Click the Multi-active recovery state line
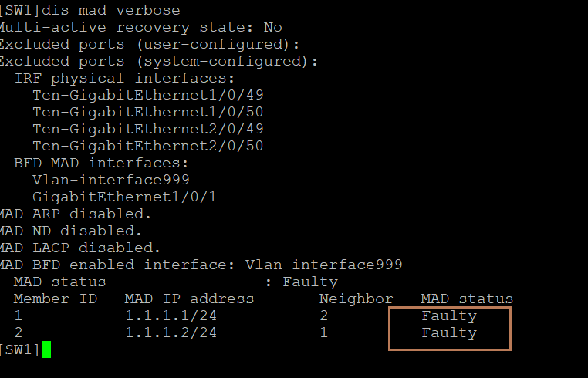 140,27
